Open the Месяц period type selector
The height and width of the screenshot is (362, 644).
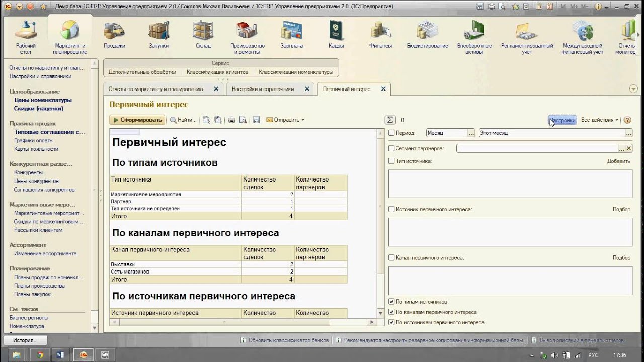tap(471, 133)
